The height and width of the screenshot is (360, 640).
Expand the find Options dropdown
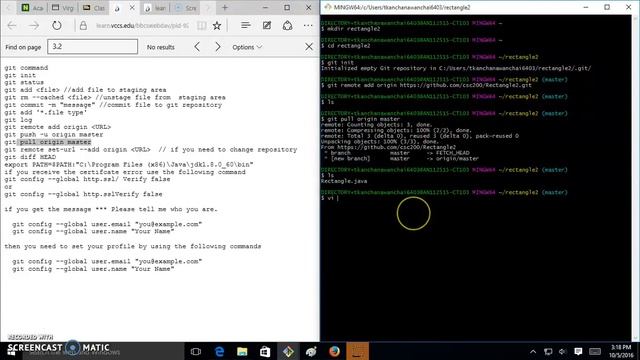(x=247, y=47)
